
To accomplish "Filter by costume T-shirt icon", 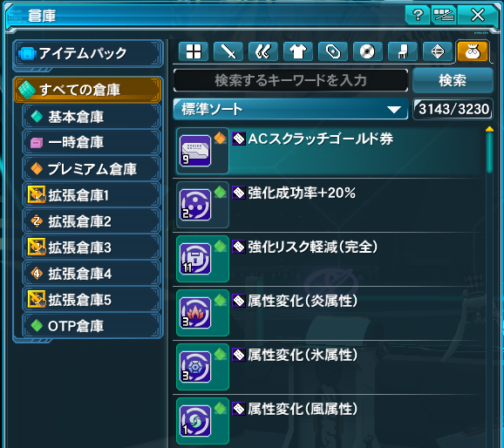I will (x=298, y=51).
